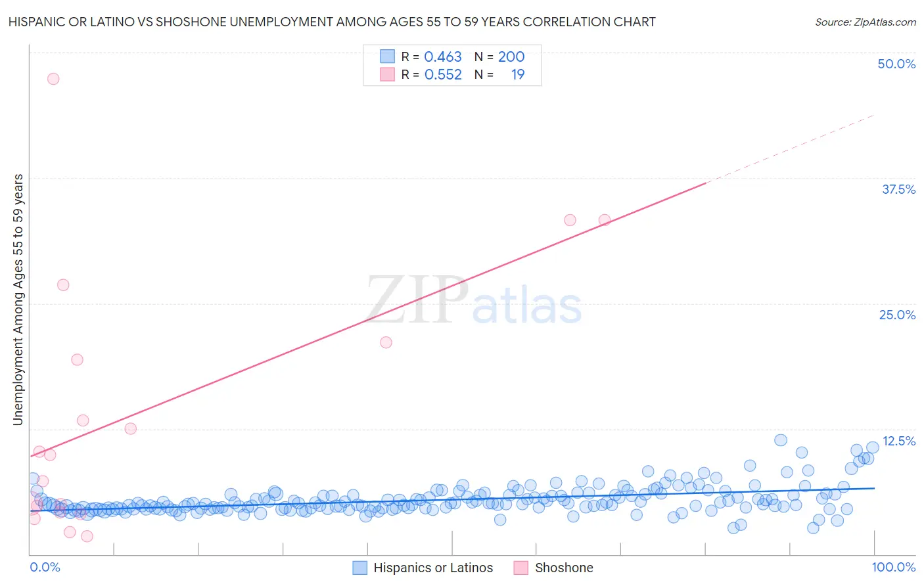Screen dimensions: 924x586
Task: Click the pink point on the trend line
Action: click(x=605, y=220)
